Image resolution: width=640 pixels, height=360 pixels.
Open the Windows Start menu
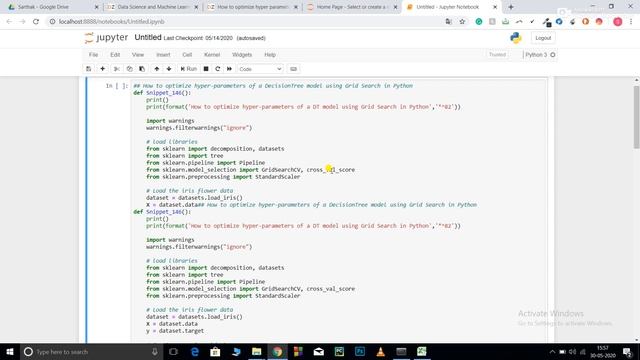pos(10,351)
